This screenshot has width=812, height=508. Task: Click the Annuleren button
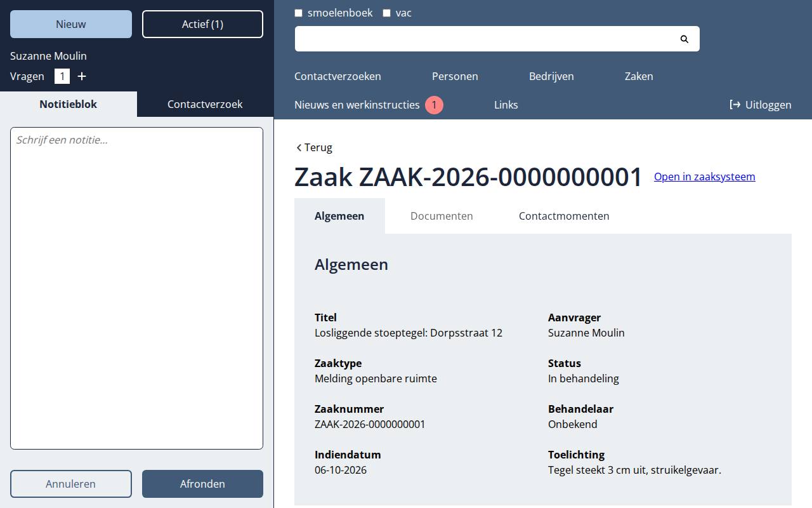pos(71,484)
